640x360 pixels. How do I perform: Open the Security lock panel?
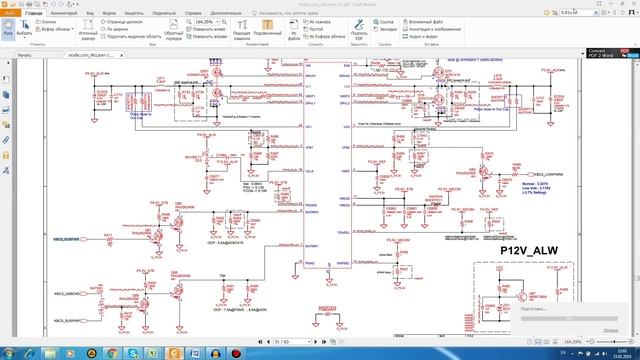click(x=6, y=155)
